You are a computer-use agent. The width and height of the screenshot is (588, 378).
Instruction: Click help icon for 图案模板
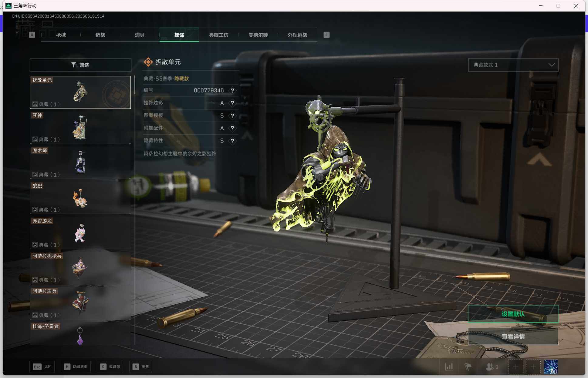coord(232,116)
